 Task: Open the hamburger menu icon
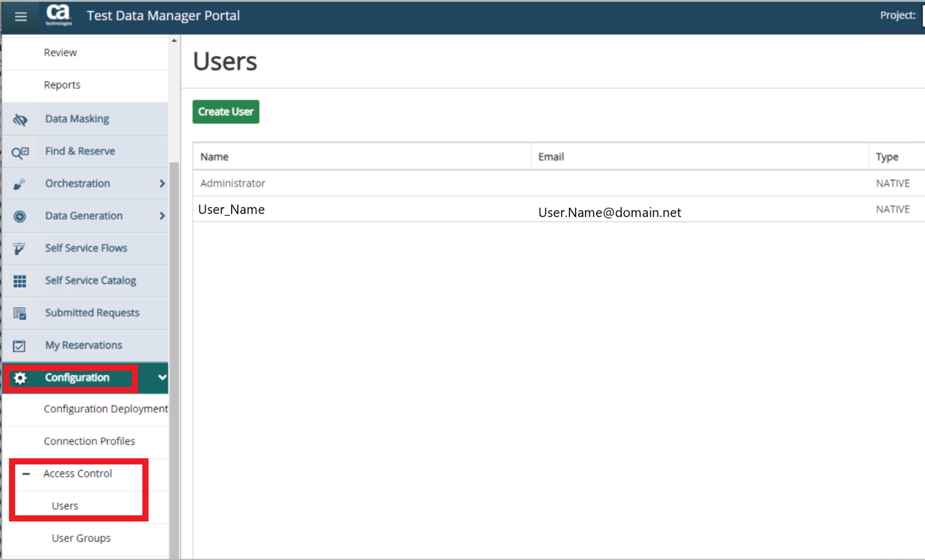pyautogui.click(x=21, y=16)
